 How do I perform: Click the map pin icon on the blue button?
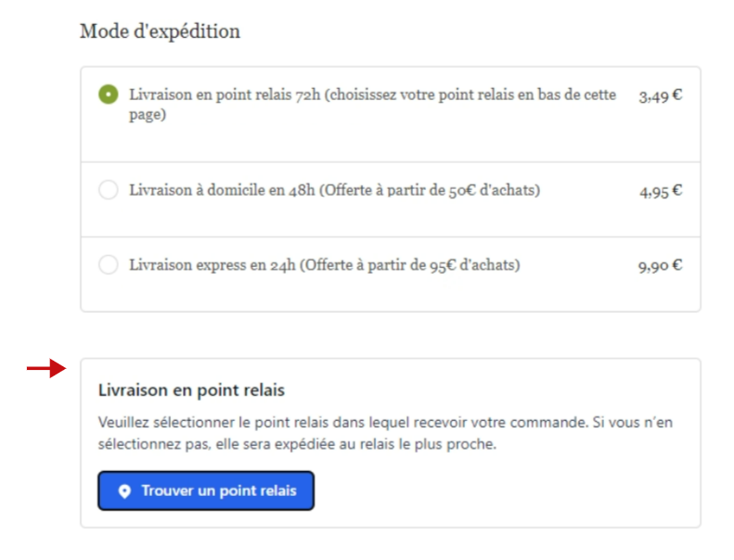(124, 491)
